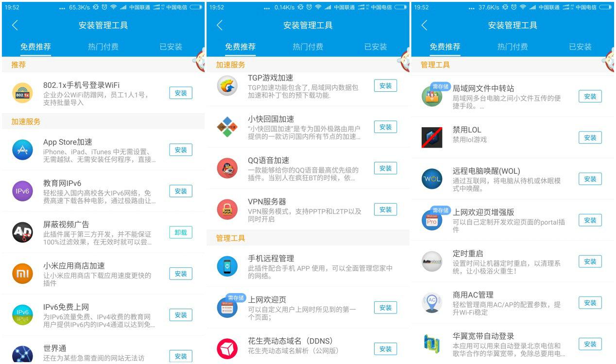Click the App Store加速 icon
The width and height of the screenshot is (616, 364).
[x=22, y=150]
